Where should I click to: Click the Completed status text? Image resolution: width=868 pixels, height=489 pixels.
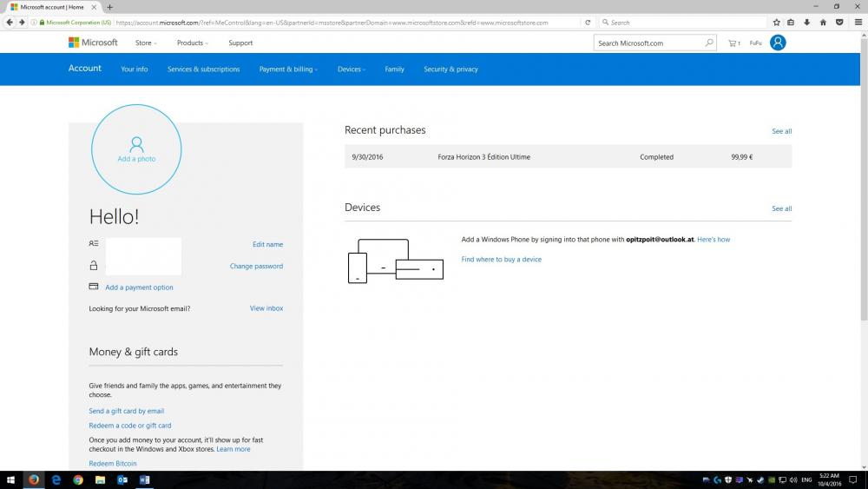656,157
